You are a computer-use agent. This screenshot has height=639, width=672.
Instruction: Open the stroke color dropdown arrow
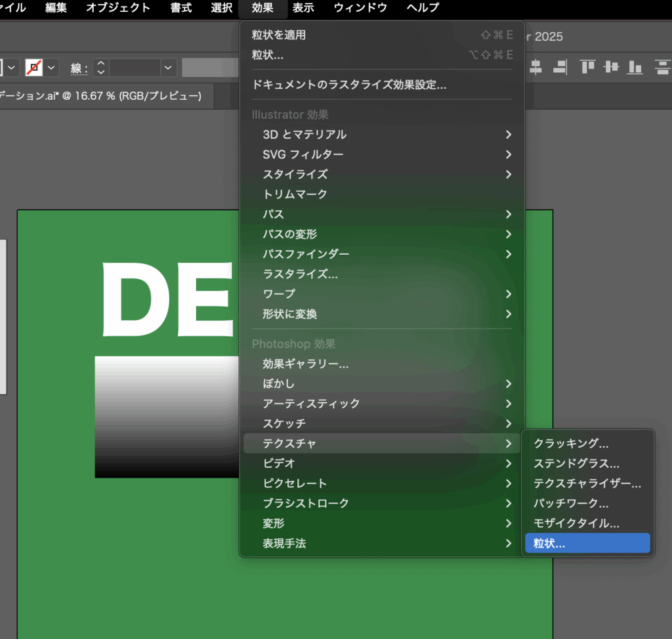coord(52,68)
